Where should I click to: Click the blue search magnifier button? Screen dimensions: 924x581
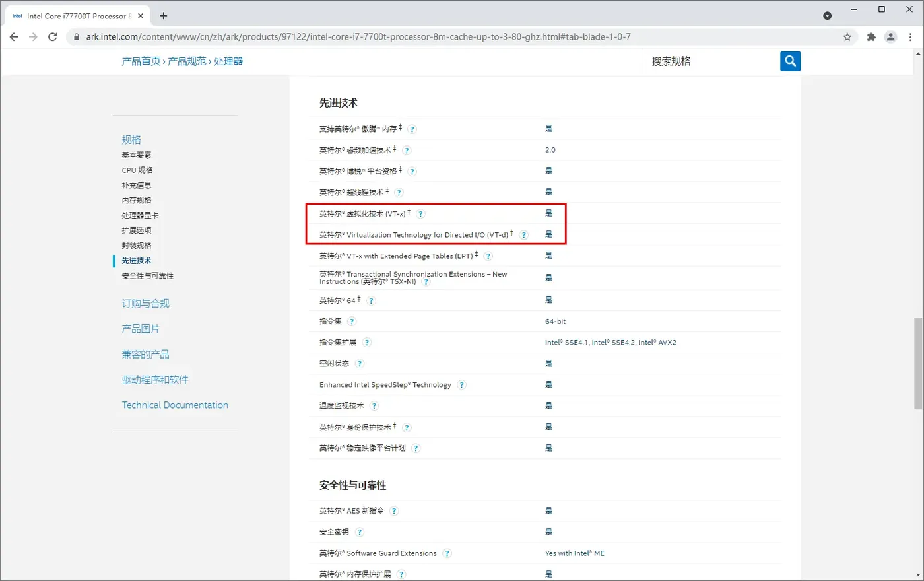pos(790,61)
